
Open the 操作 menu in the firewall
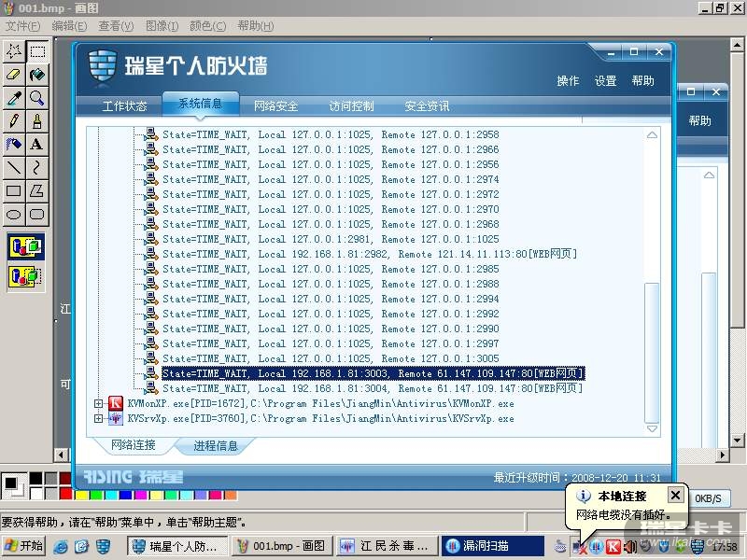coord(568,81)
